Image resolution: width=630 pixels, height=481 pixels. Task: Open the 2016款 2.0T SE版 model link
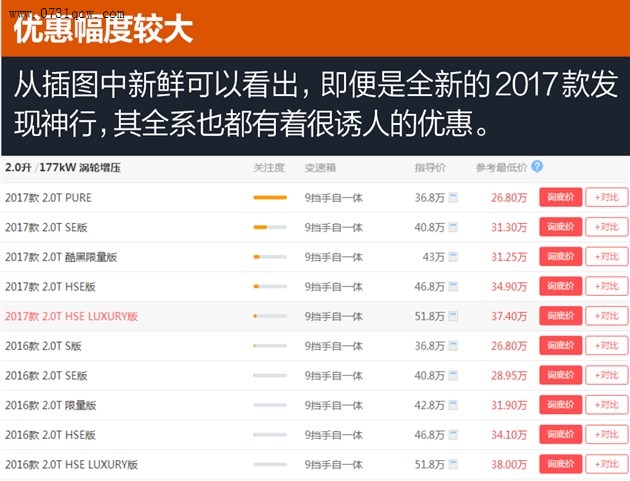point(46,376)
